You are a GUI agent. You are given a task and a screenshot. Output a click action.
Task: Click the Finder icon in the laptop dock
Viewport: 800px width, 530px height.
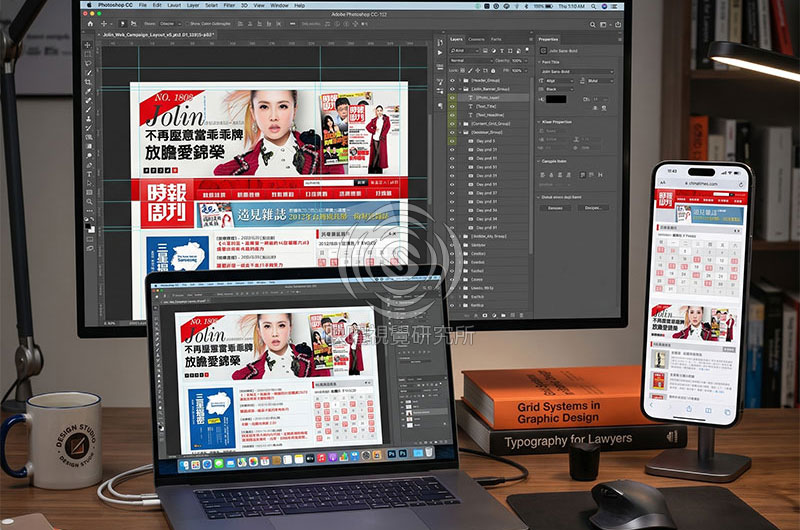point(185,465)
